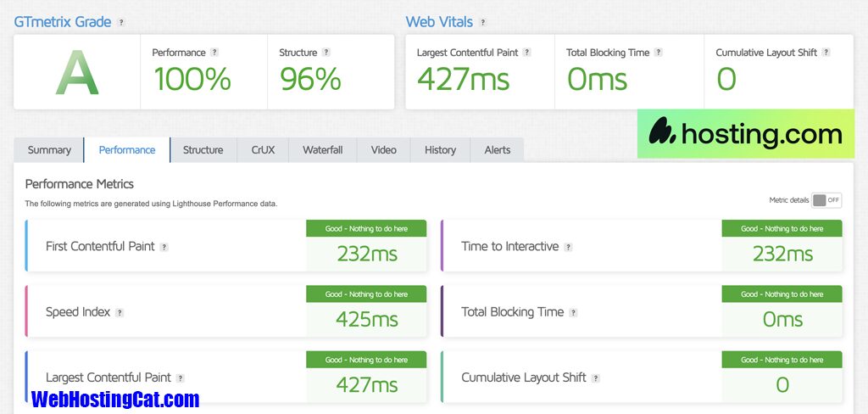Switch to the Summary tab
This screenshot has height=414, width=868.
pos(49,149)
